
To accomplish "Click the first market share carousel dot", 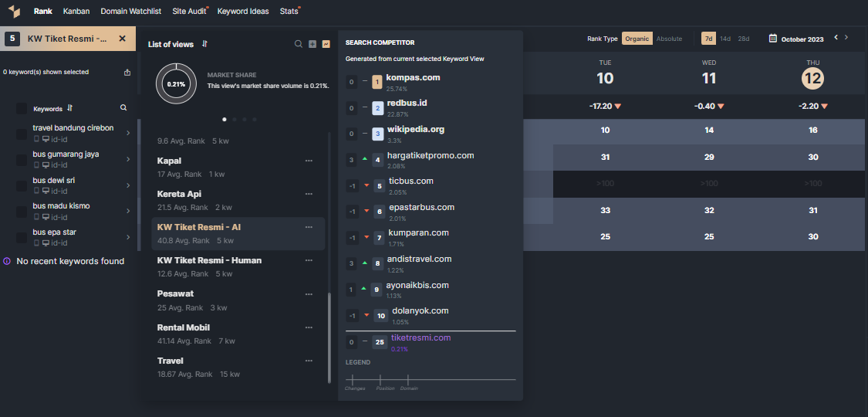I will (x=225, y=119).
